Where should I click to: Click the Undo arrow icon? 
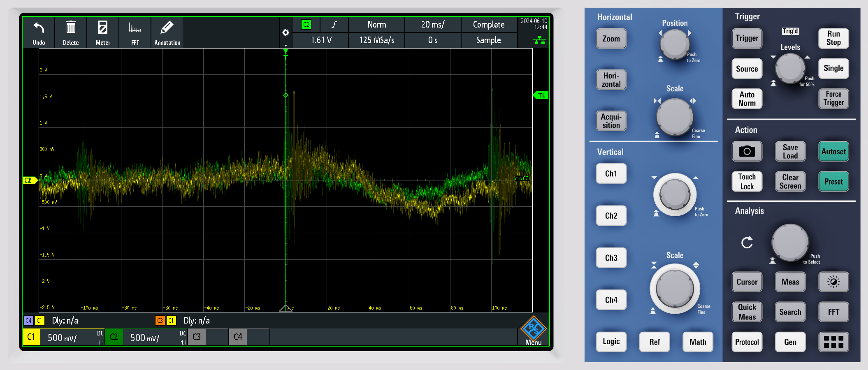tap(39, 28)
